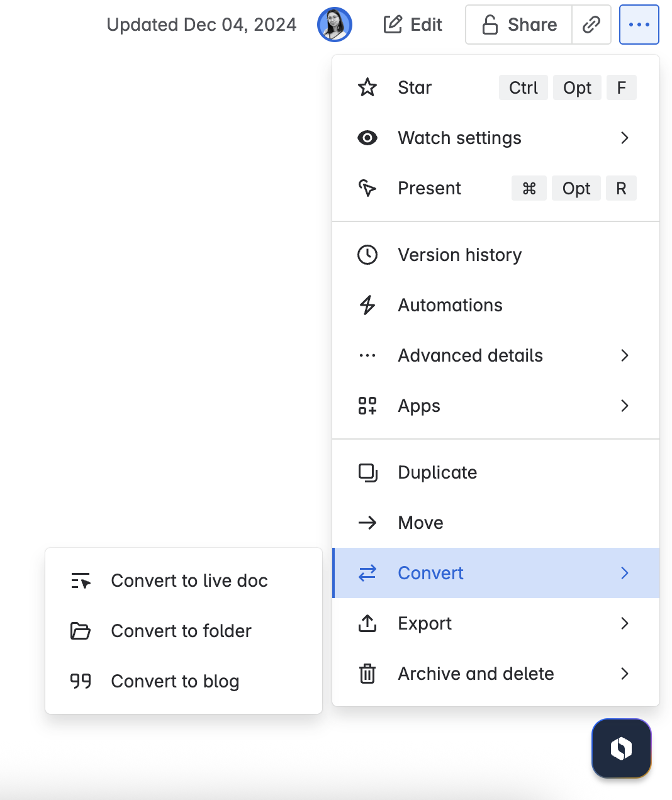Open the floating assistant widget icon

(621, 748)
